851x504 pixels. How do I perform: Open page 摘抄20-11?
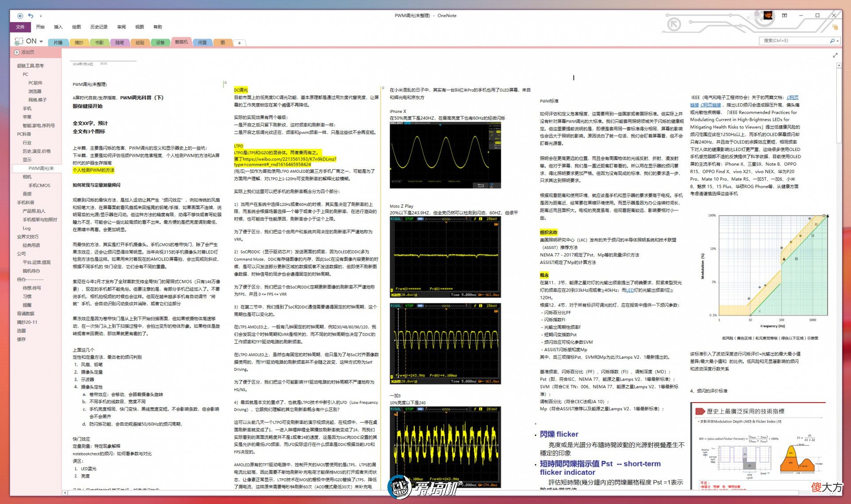(x=27, y=322)
